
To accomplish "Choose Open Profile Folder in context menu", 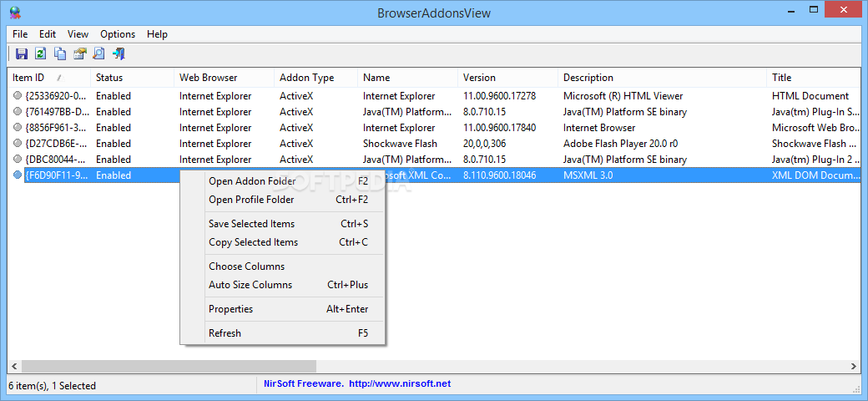I will point(282,200).
